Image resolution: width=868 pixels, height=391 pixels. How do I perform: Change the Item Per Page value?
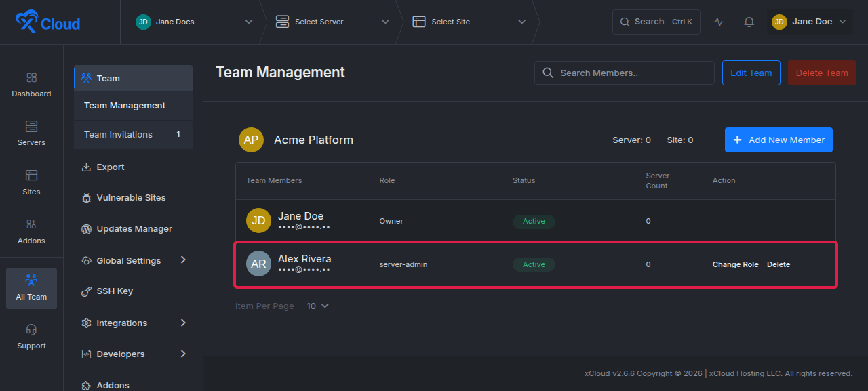[317, 306]
